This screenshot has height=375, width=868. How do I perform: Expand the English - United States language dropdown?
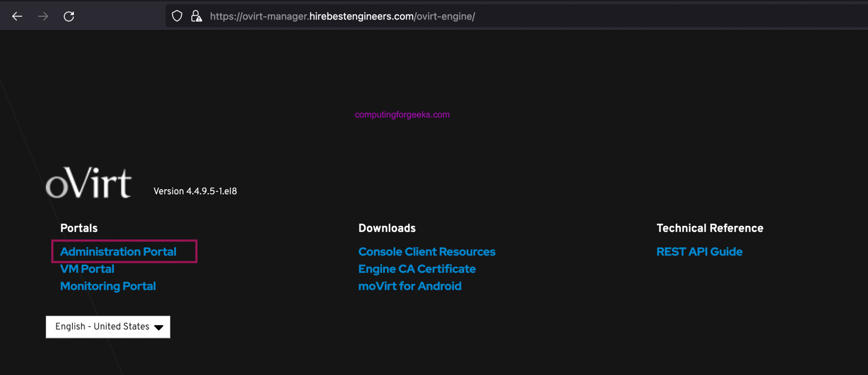tap(108, 327)
